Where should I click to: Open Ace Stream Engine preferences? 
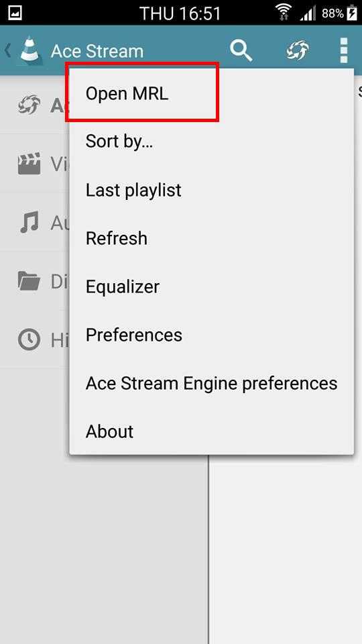coord(211,383)
